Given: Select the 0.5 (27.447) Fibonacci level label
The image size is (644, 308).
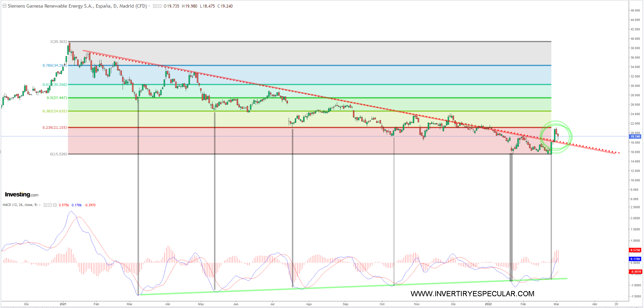Looking at the screenshot, I should 57,98.
